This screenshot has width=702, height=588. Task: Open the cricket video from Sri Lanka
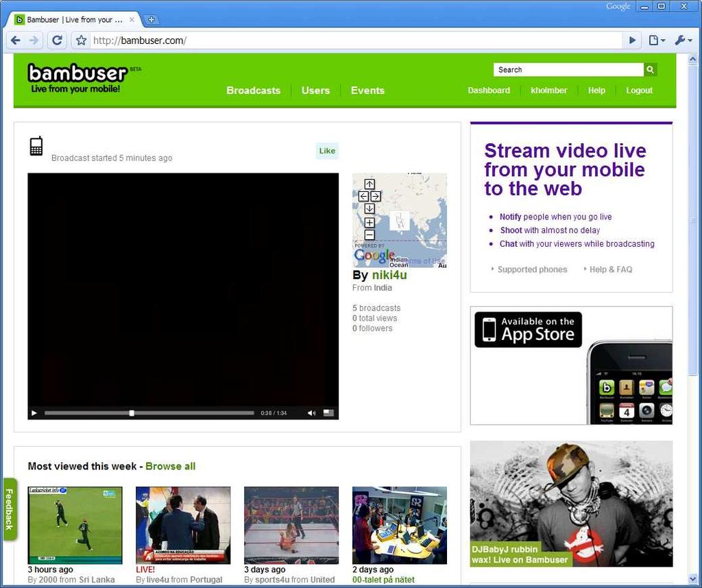75,526
